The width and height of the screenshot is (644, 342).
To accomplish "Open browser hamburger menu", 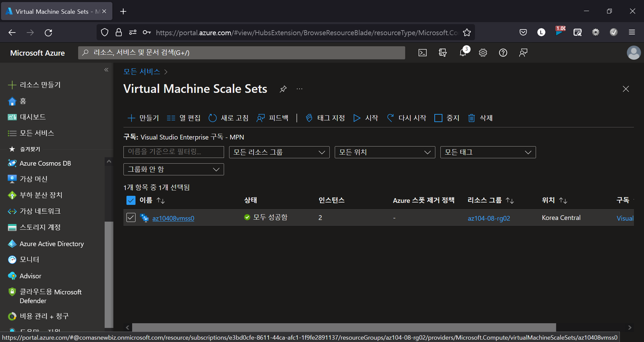I will coord(632,32).
